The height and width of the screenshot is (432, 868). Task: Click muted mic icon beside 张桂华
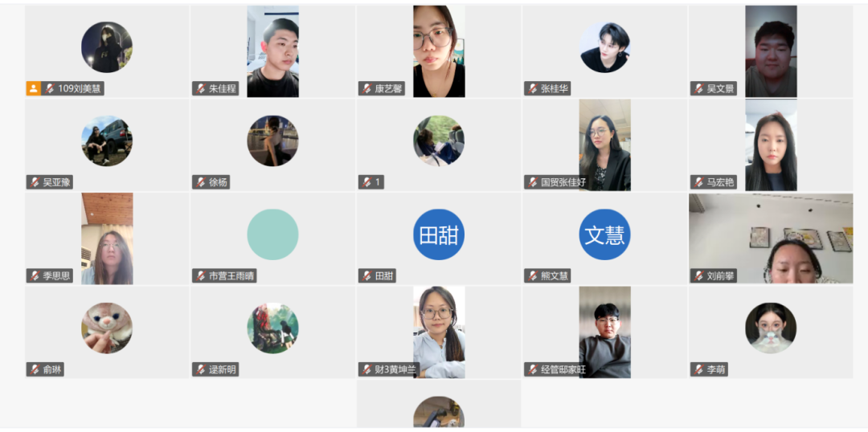(x=533, y=88)
